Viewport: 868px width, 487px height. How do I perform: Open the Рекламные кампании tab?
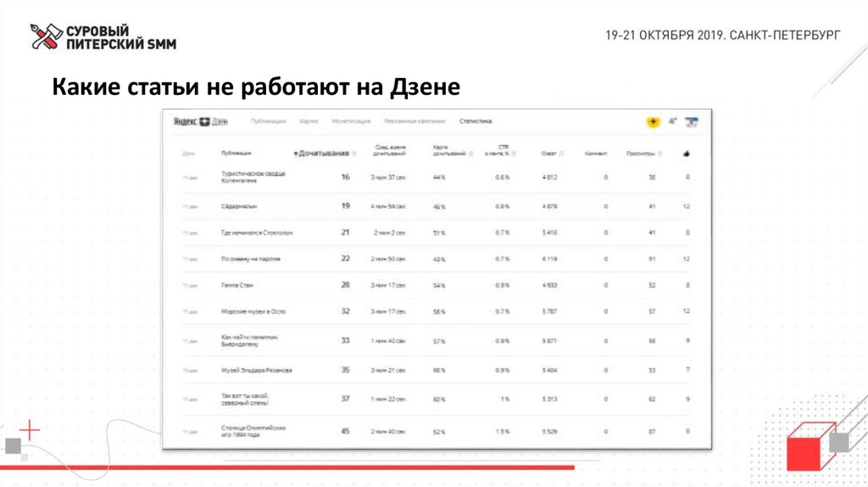415,121
